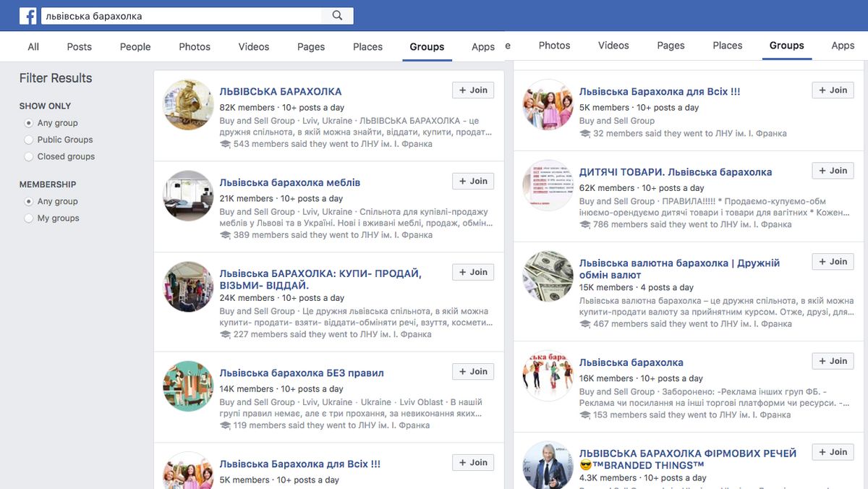Click the search magnifier button
The height and width of the screenshot is (489, 868).
pos(338,15)
